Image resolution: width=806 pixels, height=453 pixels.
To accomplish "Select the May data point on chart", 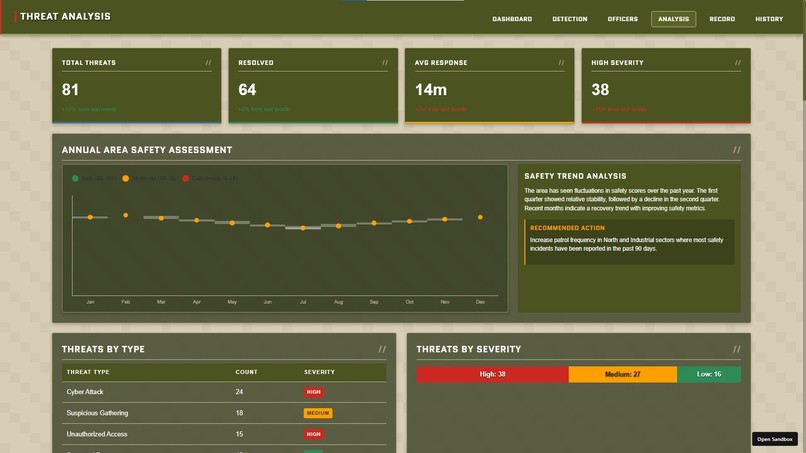I will (232, 223).
